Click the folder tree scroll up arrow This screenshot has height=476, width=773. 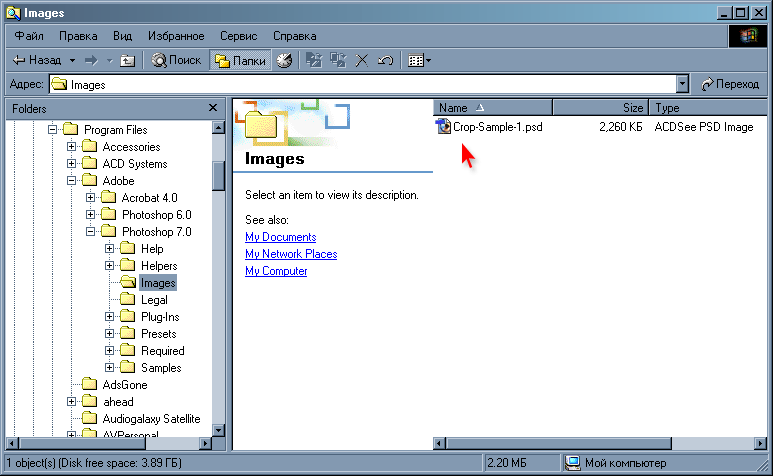pos(218,128)
